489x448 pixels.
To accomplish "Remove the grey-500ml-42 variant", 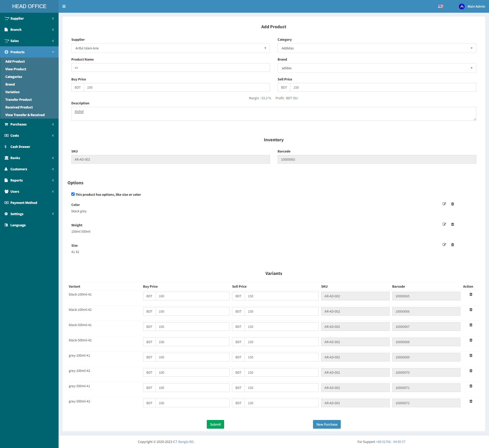I will tap(471, 401).
